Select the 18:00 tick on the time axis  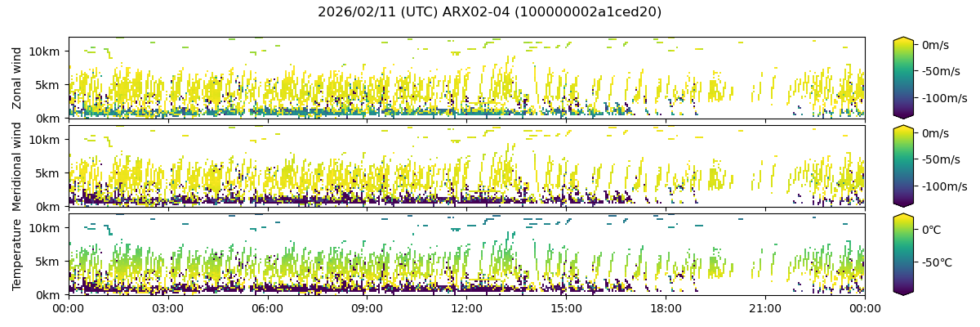(x=666, y=308)
